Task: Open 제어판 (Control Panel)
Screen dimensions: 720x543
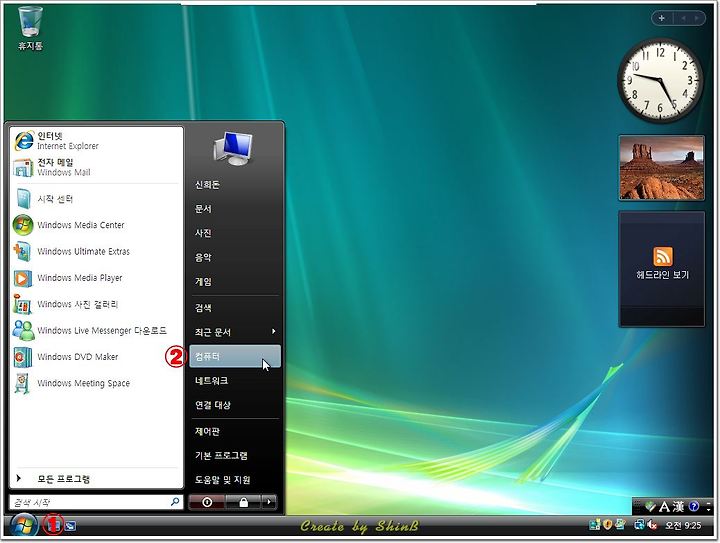Action: click(235, 431)
